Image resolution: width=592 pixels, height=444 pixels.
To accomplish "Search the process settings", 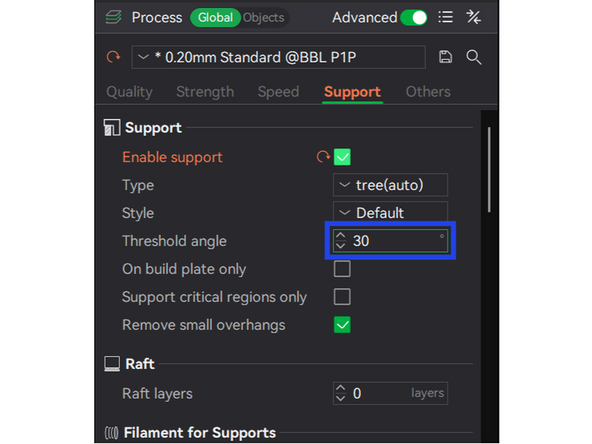I will pyautogui.click(x=473, y=57).
